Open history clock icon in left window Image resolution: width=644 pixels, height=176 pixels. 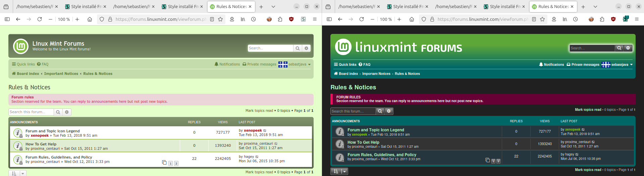tap(254, 19)
